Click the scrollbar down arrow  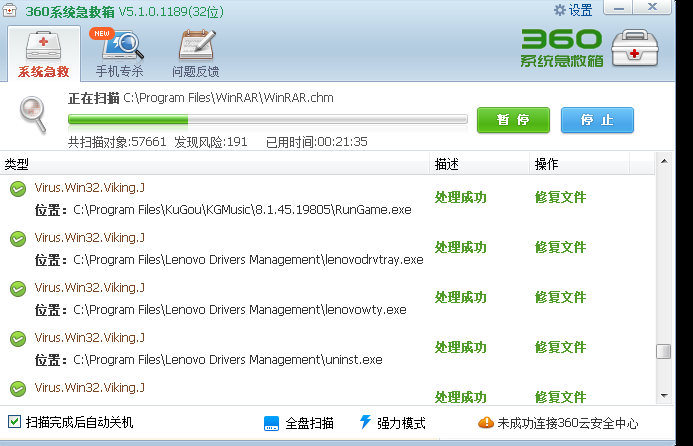tap(664, 396)
